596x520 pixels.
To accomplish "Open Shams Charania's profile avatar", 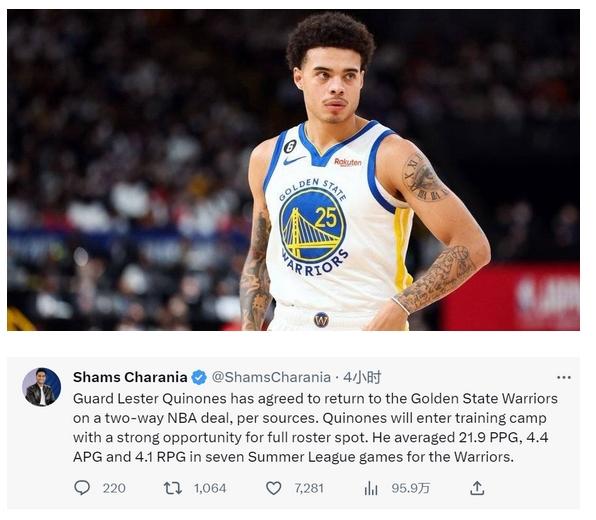I will (x=41, y=387).
